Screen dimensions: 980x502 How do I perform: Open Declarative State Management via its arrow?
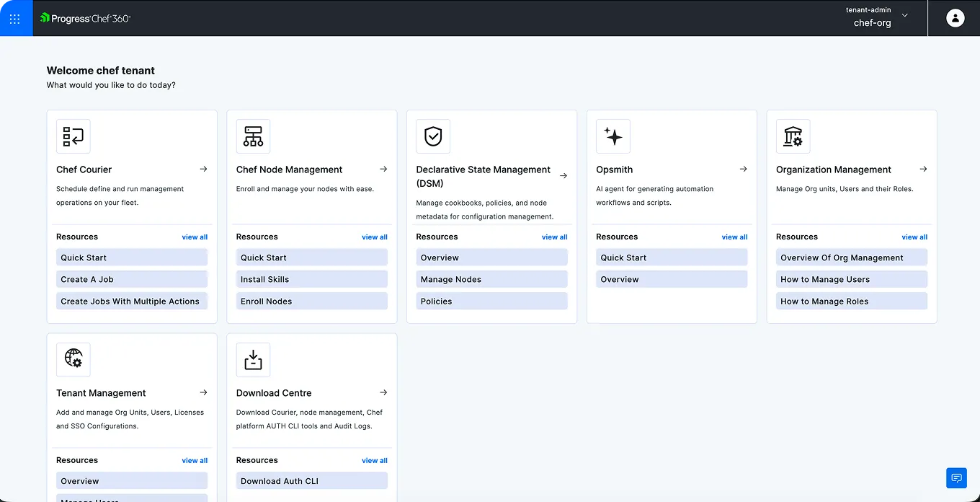coord(563,175)
